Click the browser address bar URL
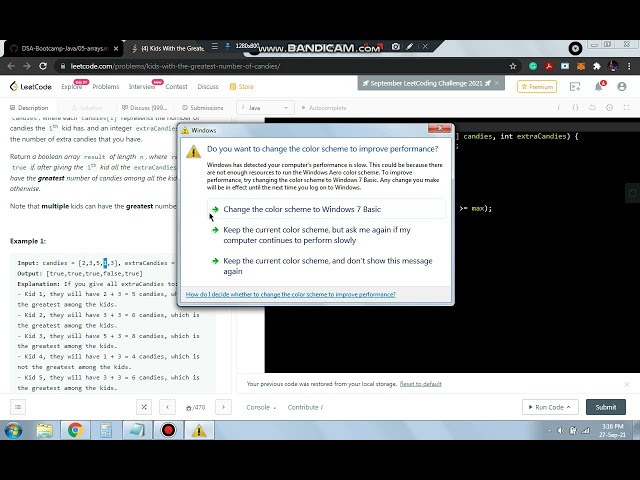 coord(175,66)
